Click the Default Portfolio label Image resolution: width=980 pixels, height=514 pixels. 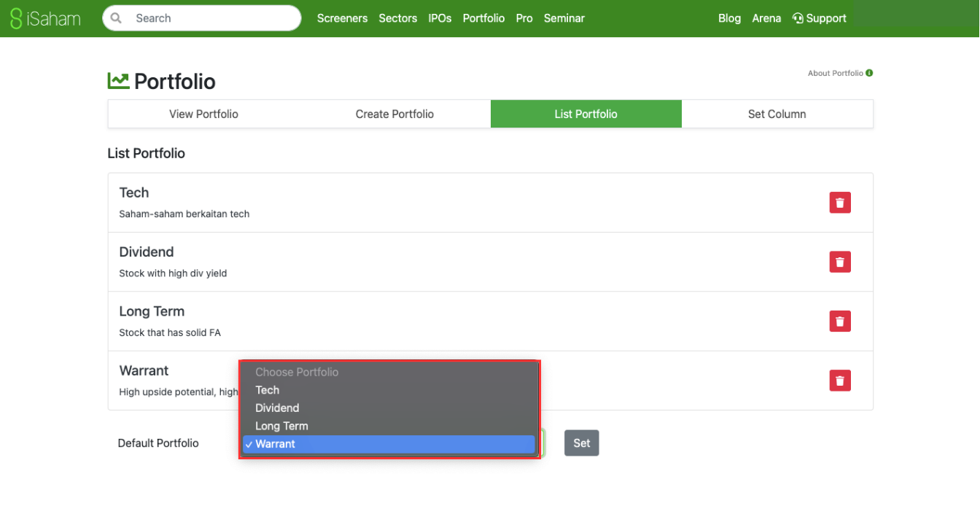point(158,443)
